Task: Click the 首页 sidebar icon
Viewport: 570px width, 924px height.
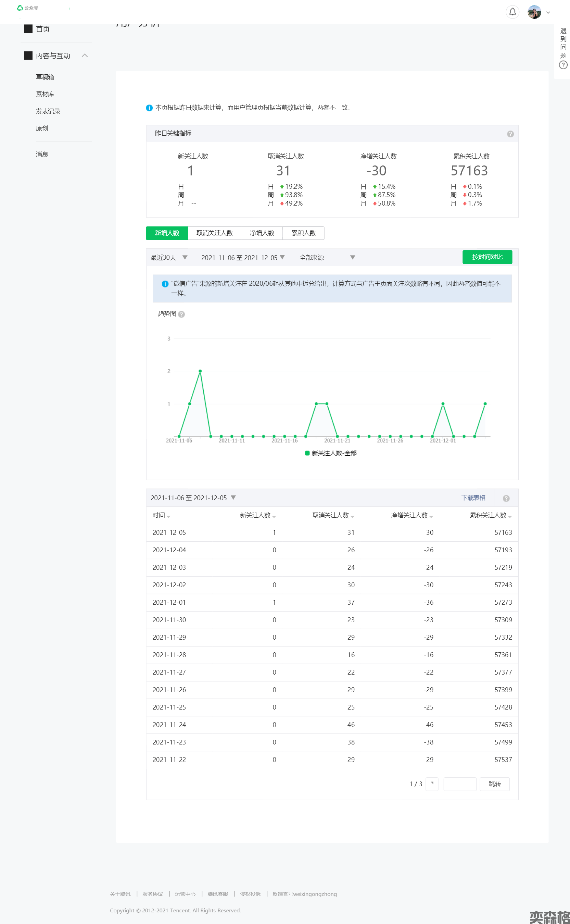Action: (28, 29)
